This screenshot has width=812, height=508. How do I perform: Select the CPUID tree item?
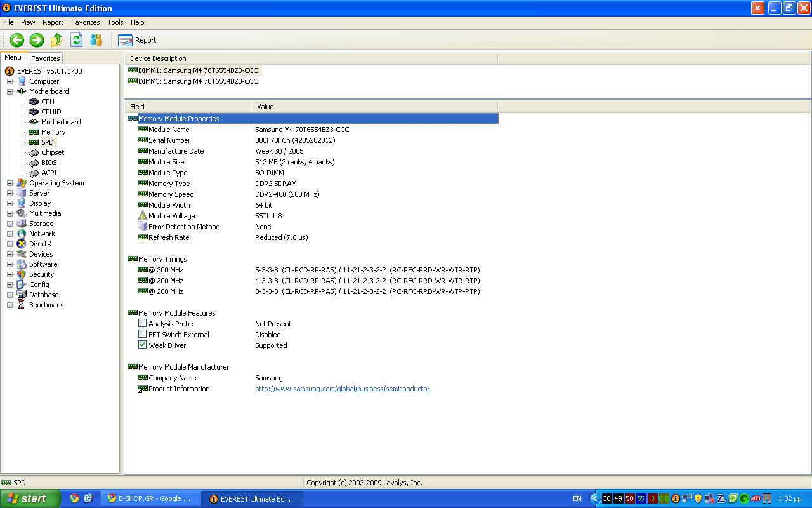(x=51, y=112)
